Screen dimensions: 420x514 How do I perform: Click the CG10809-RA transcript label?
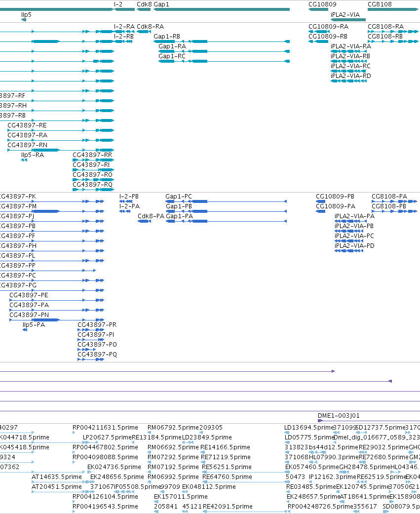328,27
